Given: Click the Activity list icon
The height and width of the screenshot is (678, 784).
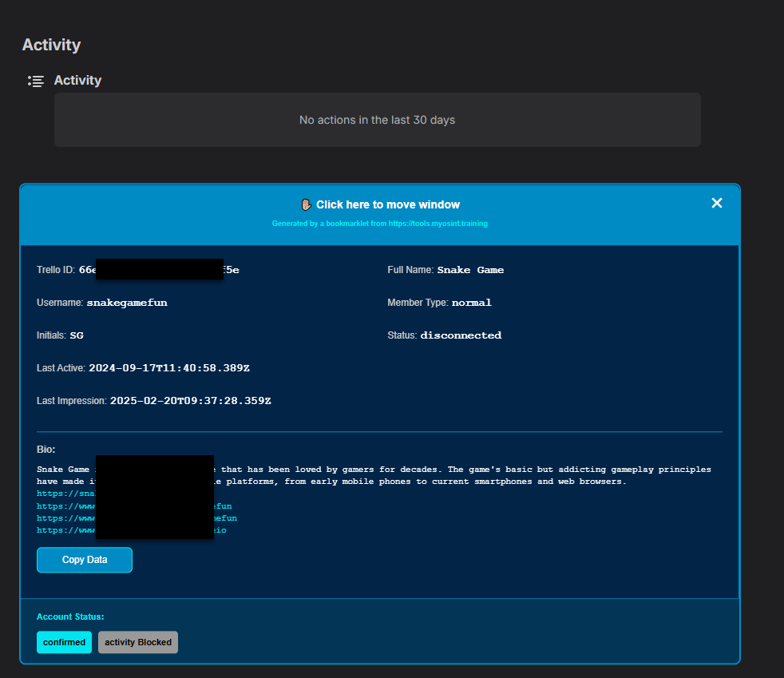Looking at the screenshot, I should pyautogui.click(x=36, y=81).
